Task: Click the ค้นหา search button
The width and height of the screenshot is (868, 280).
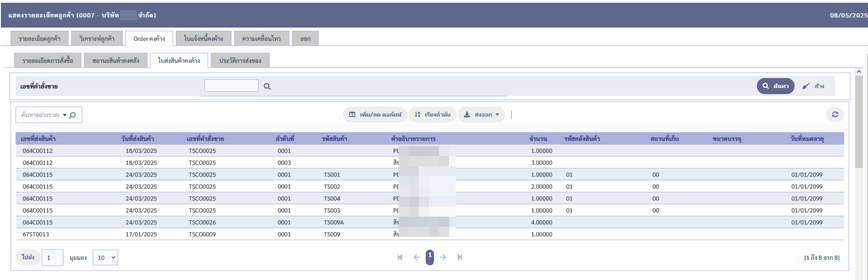Action: (x=775, y=86)
